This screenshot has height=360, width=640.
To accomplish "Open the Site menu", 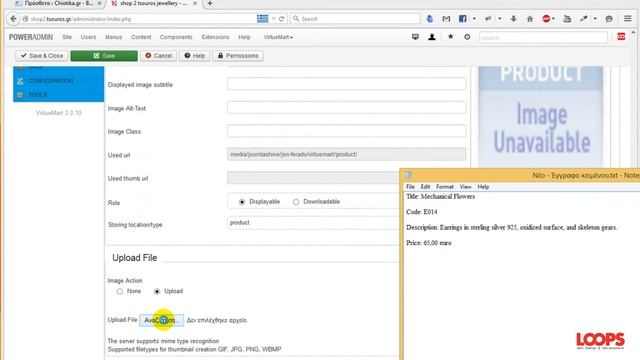I will pos(67,37).
